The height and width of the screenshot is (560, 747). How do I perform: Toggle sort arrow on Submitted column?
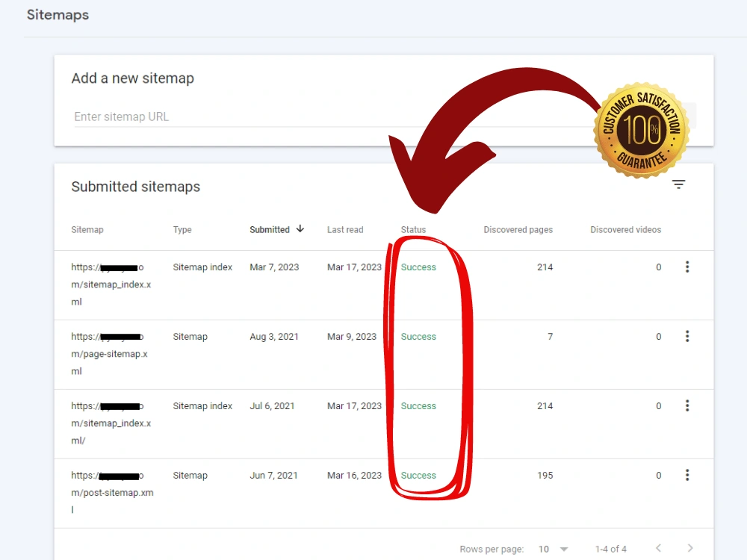(x=300, y=229)
